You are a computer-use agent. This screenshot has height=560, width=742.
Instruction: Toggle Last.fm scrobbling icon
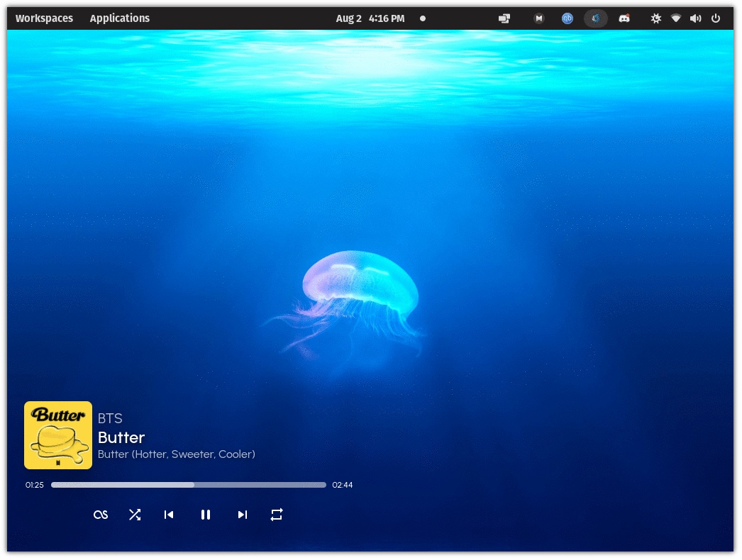101,515
